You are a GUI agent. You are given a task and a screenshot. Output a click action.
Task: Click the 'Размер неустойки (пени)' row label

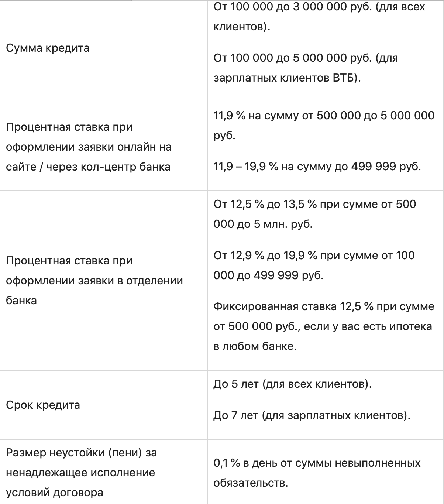(81, 473)
